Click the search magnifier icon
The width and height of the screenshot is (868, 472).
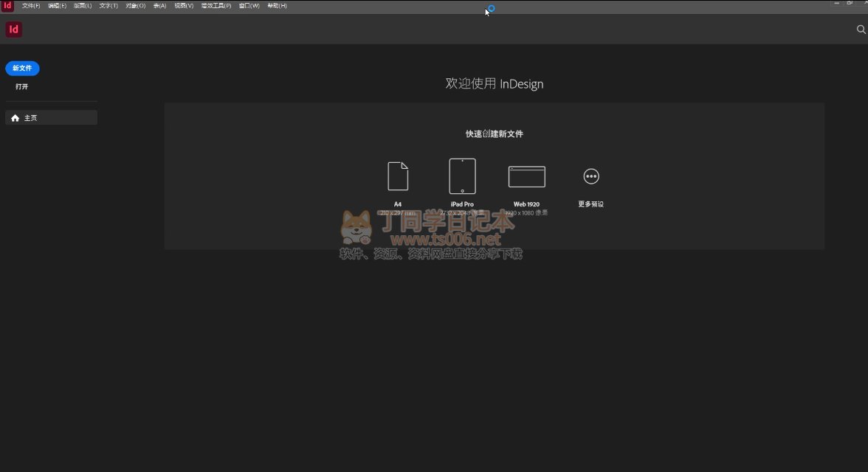pos(861,29)
